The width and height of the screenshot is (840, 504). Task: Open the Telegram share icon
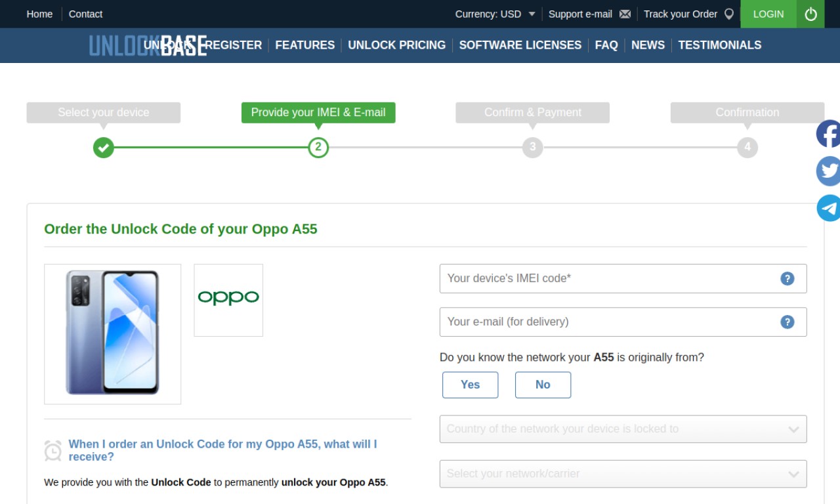(828, 208)
